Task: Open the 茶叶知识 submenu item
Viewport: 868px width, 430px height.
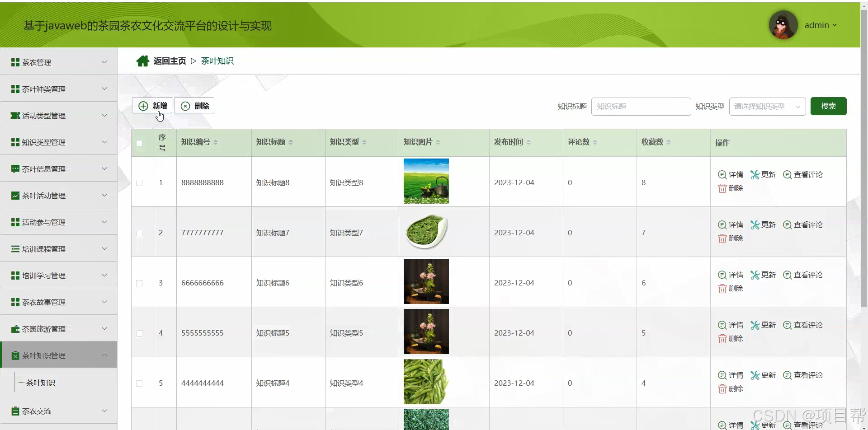Action: click(x=41, y=383)
